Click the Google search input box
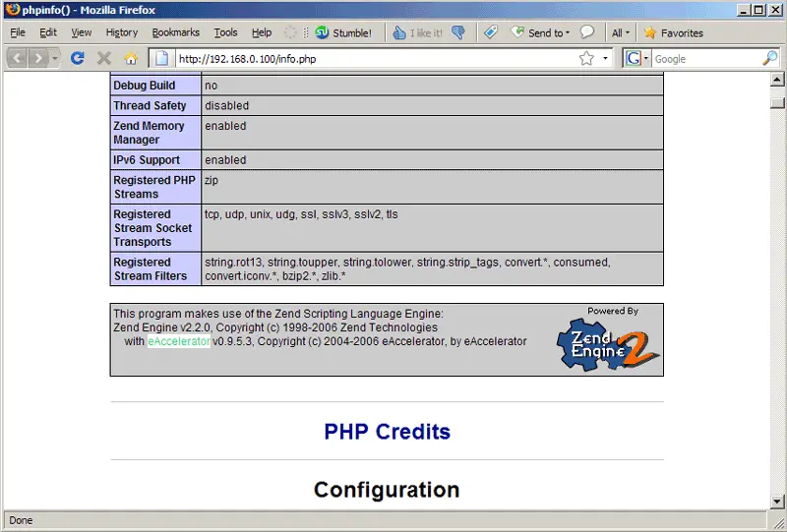Screen dimensions: 787x532 [x=706, y=59]
